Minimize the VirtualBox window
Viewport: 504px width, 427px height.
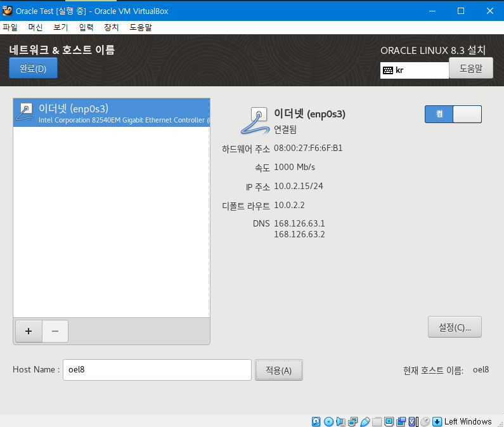tap(432, 11)
